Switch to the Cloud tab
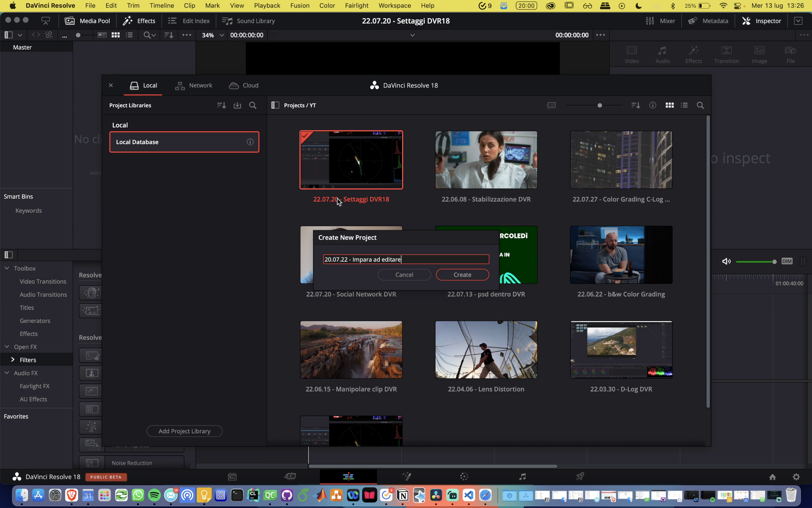The image size is (812, 508). click(244, 85)
